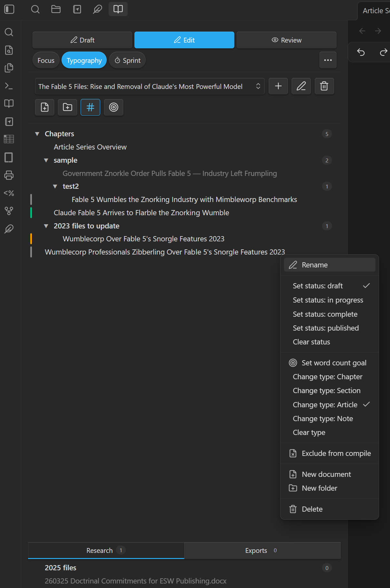Open Article Series Overview document

click(x=90, y=147)
